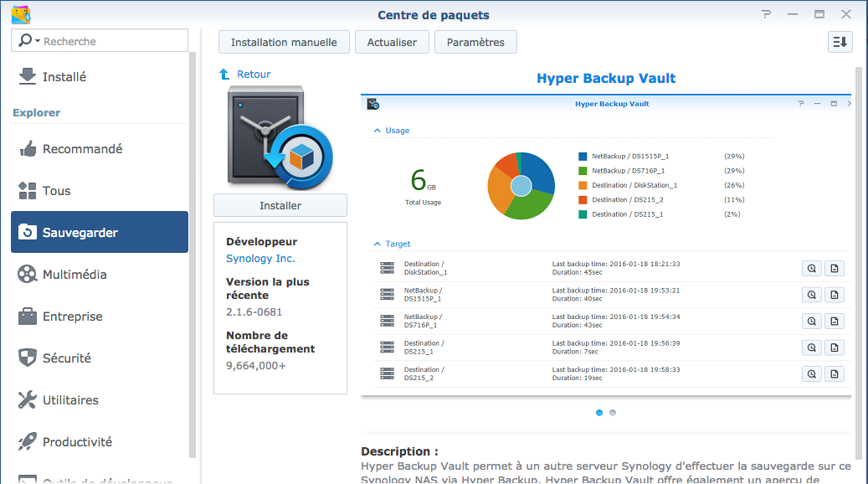This screenshot has height=484, width=868.
Task: Go back with the Retour link
Action: click(x=254, y=75)
